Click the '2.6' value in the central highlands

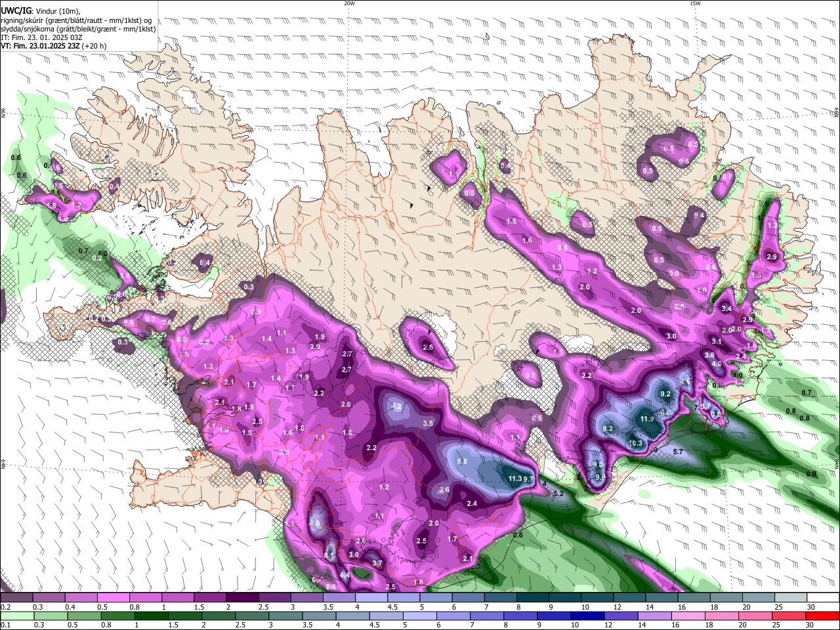point(428,347)
